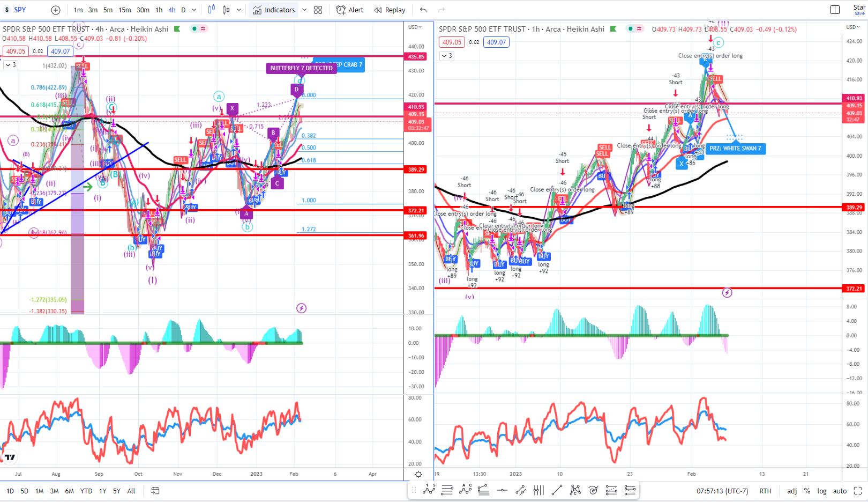868x502 pixels.
Task: Select the 1Y date range
Action: pos(103,491)
